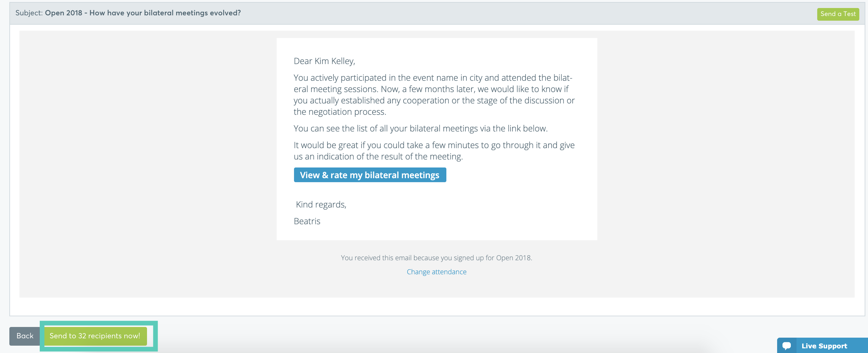Click the paragraph starting 'You actively participated'

[x=434, y=94]
